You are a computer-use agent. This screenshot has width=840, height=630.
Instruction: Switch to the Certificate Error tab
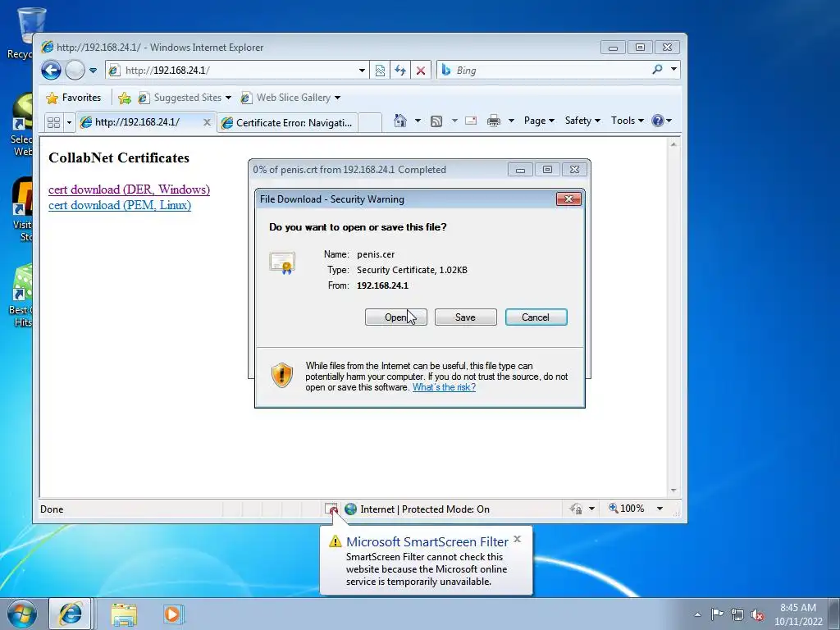pyautogui.click(x=288, y=123)
